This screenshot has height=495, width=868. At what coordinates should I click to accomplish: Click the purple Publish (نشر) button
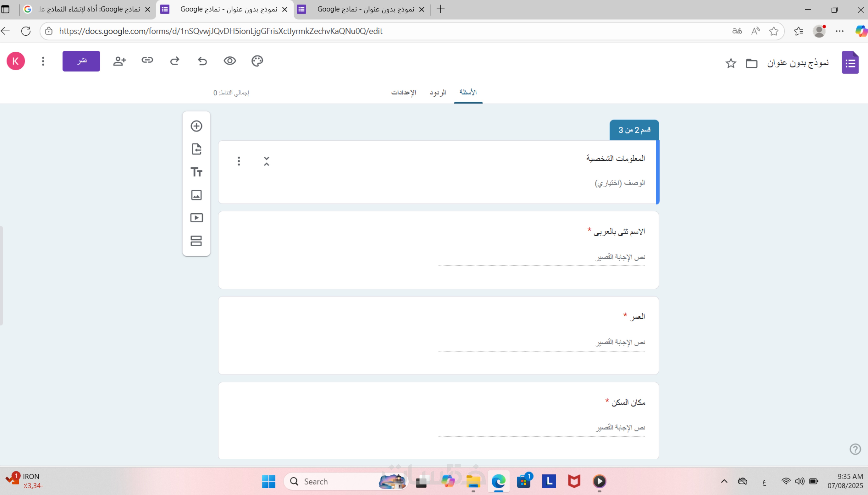pos(81,61)
